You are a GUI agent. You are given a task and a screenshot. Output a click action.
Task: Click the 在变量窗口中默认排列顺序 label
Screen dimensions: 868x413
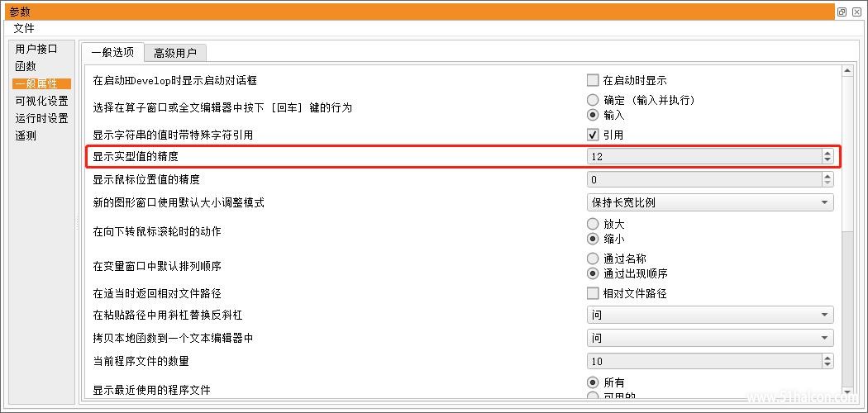[x=157, y=266]
